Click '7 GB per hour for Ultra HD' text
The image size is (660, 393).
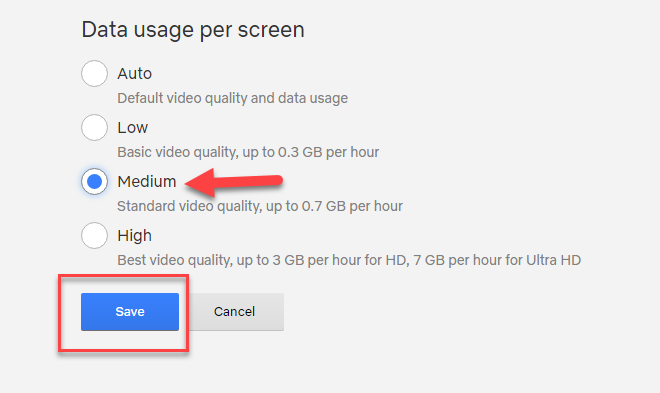point(497,260)
